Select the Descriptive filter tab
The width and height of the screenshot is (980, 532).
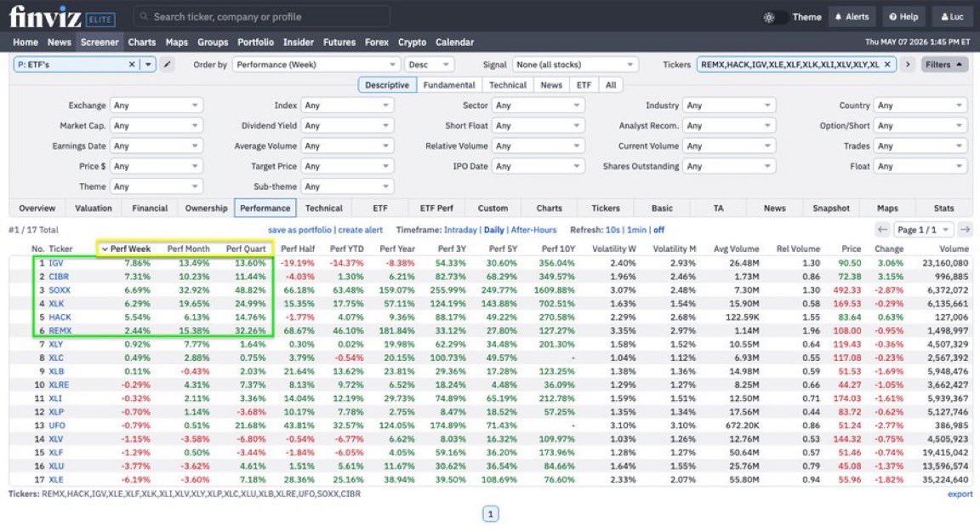pyautogui.click(x=387, y=85)
